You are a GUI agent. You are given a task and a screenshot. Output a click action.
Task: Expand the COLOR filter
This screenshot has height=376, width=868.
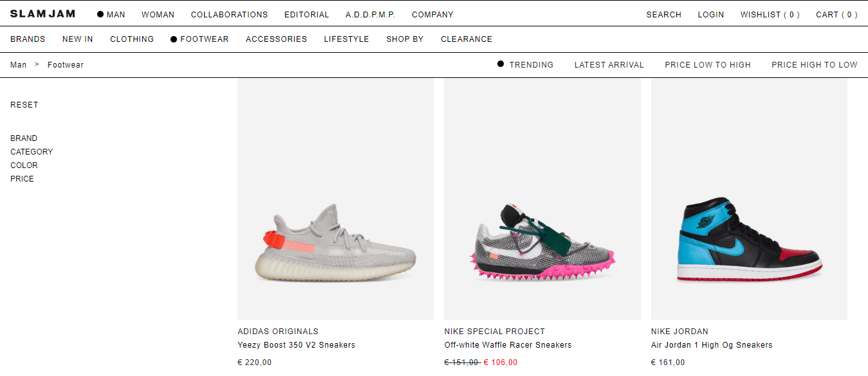click(x=24, y=165)
